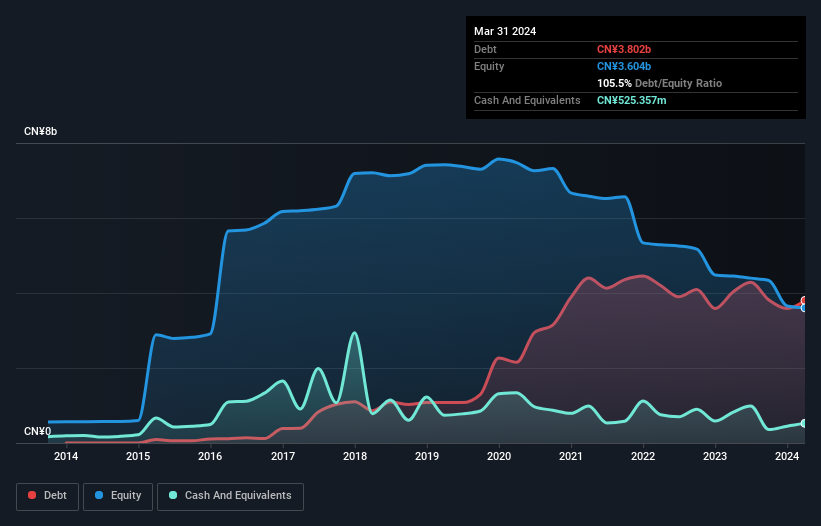Screen dimensions: 821x526
Task: Select the 2024 x-axis label
Action: (x=787, y=456)
